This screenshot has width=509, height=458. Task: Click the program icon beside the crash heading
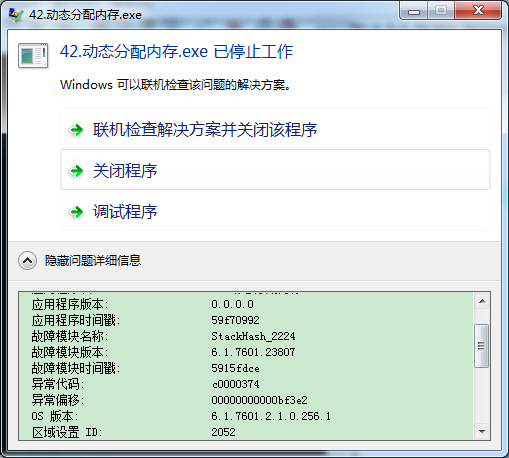(x=33, y=55)
